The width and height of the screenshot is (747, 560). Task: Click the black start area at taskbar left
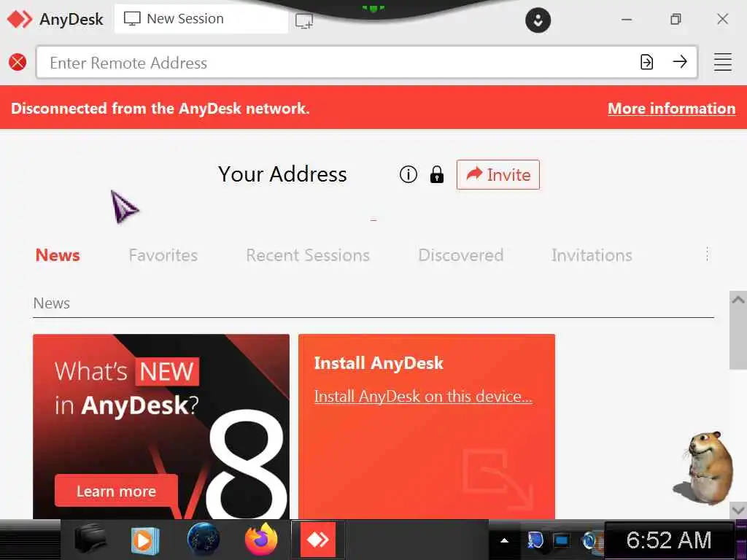click(x=30, y=540)
